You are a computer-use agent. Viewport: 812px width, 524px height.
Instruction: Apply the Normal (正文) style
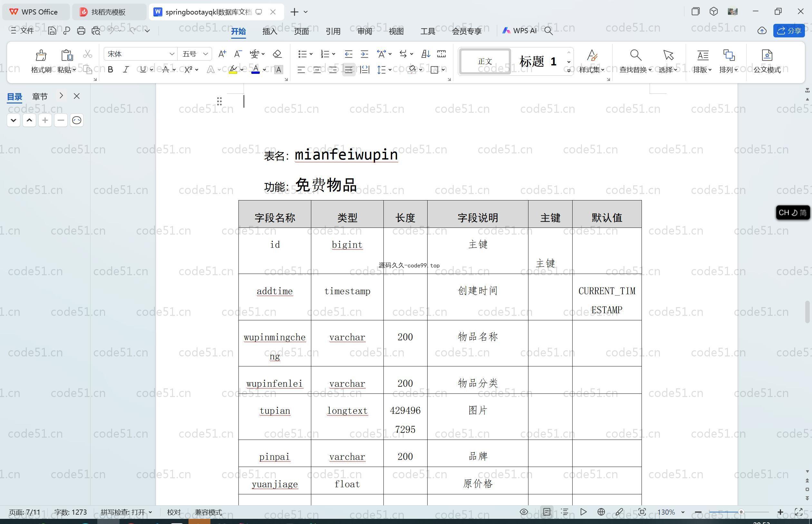[x=485, y=62]
